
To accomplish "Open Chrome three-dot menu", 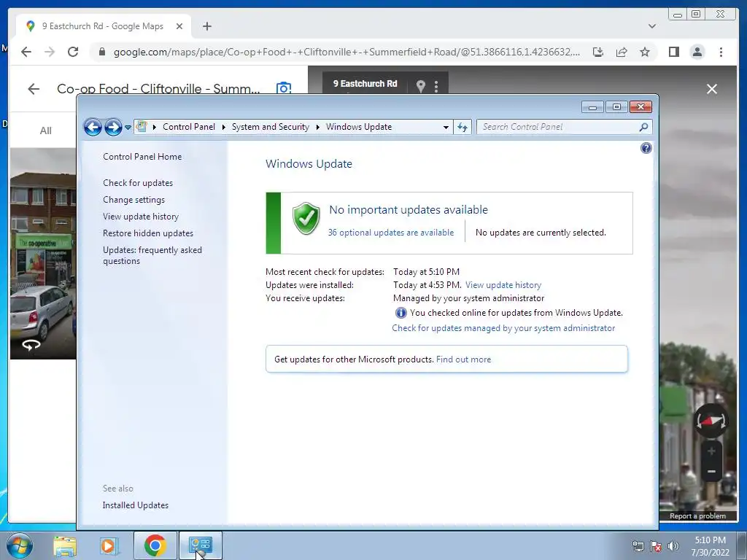I will (x=721, y=52).
